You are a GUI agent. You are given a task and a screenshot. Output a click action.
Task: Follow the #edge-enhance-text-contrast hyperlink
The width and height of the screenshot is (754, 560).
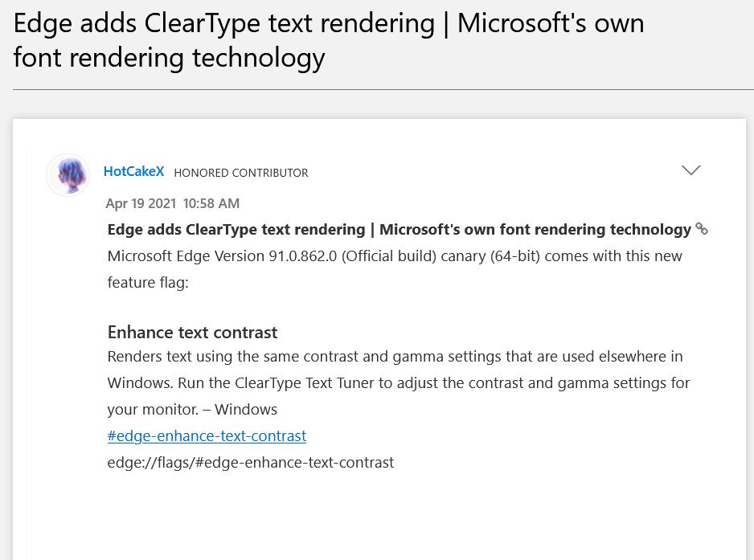click(207, 435)
